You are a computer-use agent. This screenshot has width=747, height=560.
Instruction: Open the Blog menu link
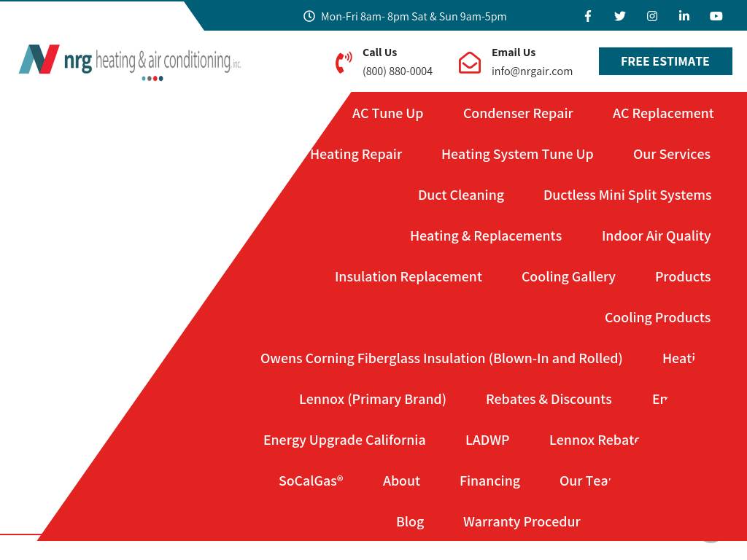[x=410, y=521]
